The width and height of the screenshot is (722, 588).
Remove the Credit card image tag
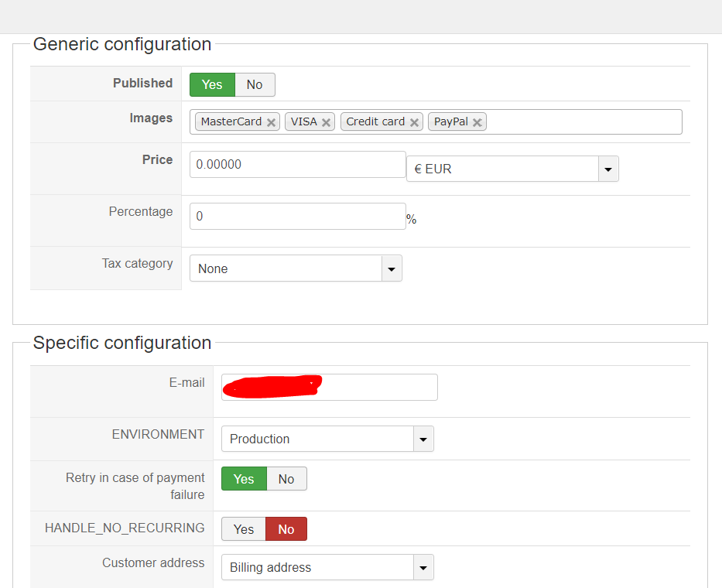point(415,122)
